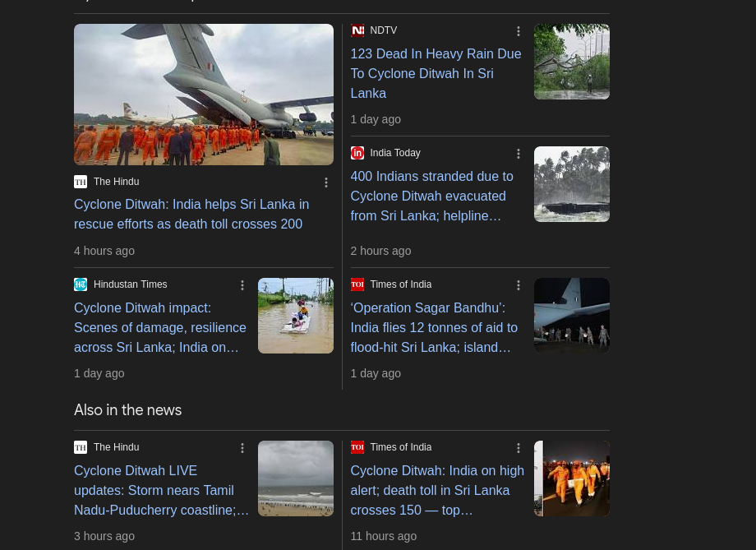Screen dimensions: 756x550
Task: Open more options menu for NDTV article
Action: click(x=519, y=31)
